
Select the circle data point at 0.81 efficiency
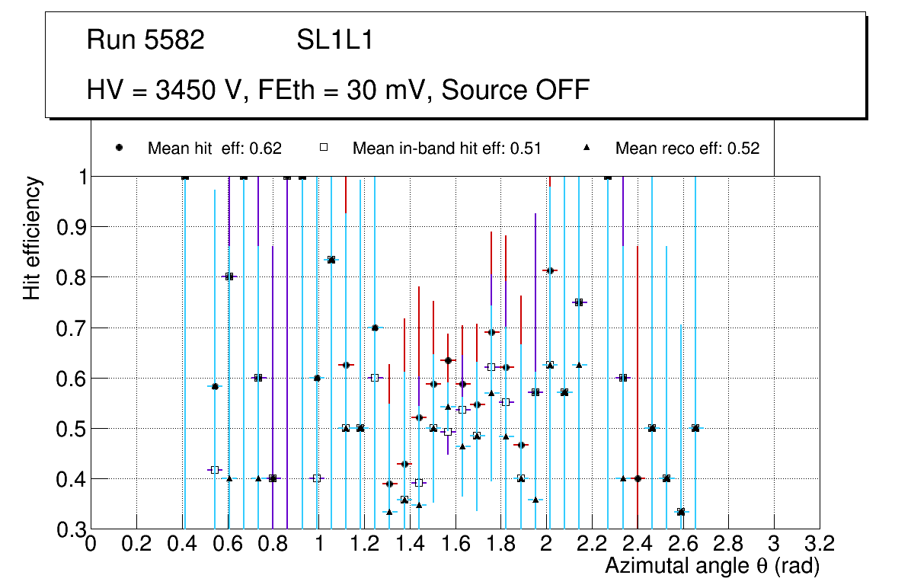pos(550,270)
